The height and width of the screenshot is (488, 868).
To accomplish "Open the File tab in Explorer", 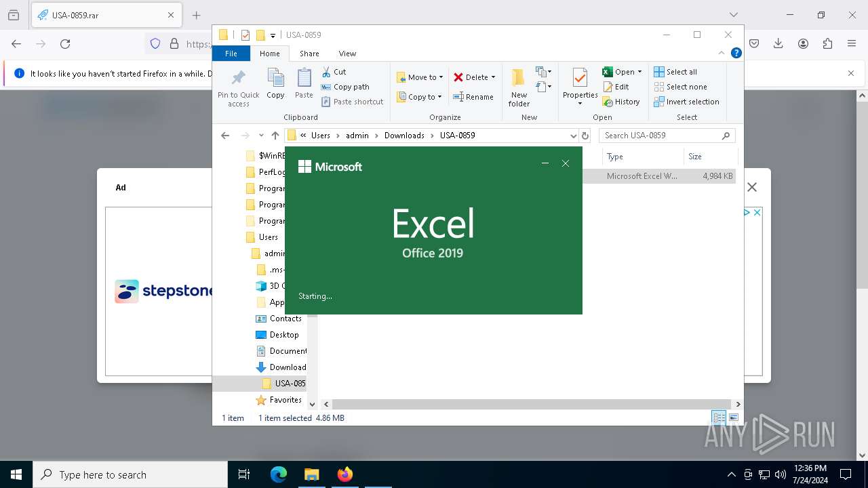I will pos(231,54).
